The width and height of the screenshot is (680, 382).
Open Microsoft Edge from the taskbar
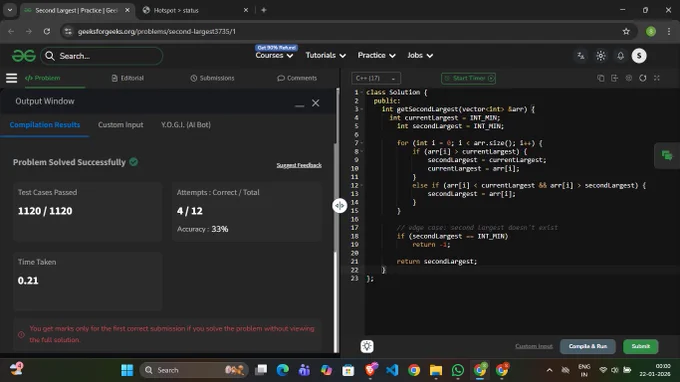[x=283, y=370]
